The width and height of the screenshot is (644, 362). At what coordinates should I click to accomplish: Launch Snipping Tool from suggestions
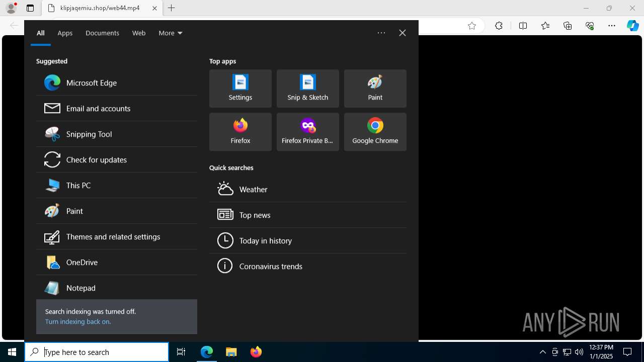(x=117, y=134)
